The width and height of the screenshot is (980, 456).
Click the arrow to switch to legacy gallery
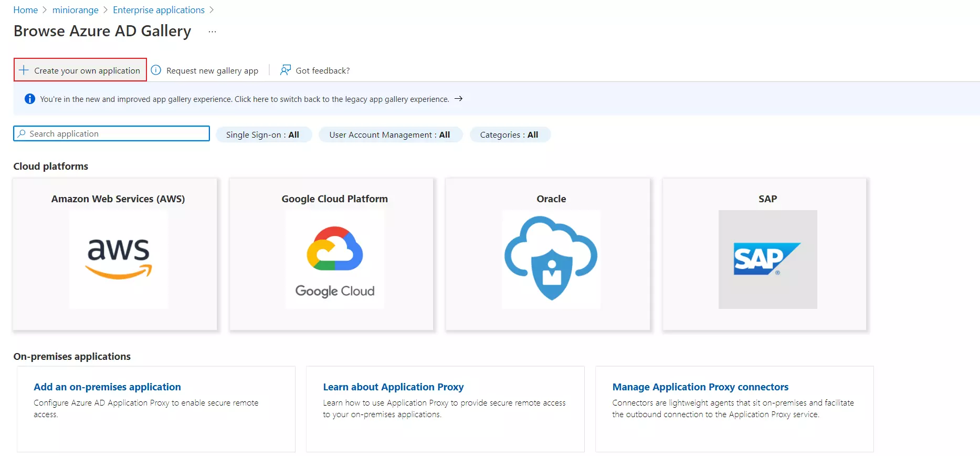[458, 99]
